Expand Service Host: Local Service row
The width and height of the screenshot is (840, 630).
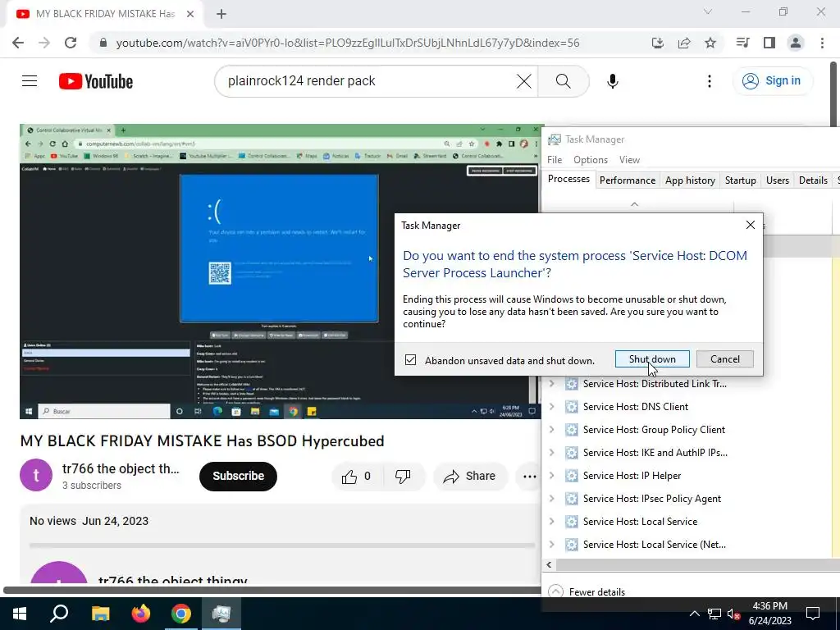[551, 522]
